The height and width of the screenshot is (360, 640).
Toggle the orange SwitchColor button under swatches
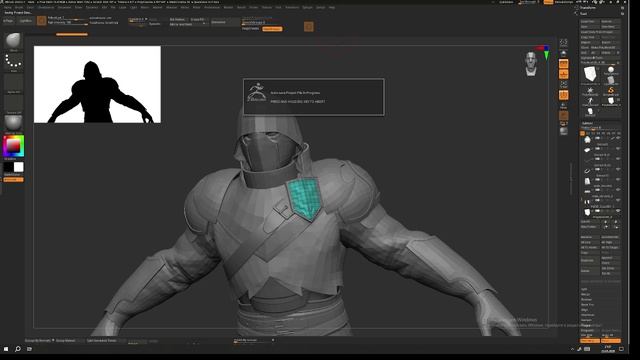[13, 180]
